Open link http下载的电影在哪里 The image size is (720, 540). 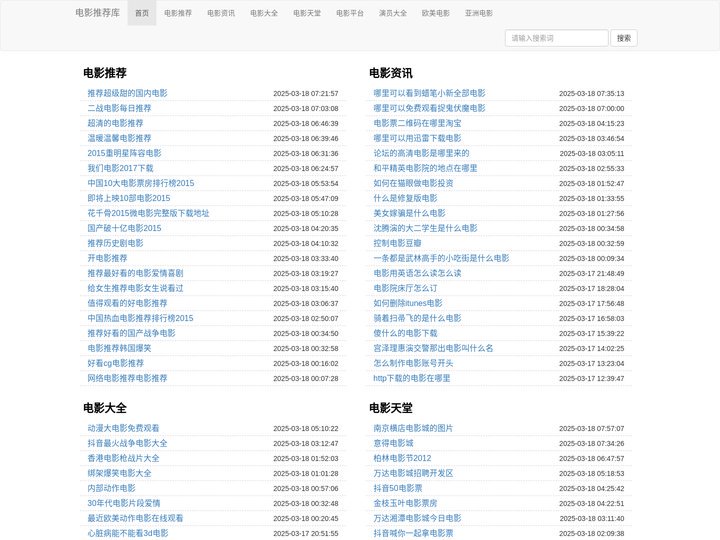[x=412, y=378]
